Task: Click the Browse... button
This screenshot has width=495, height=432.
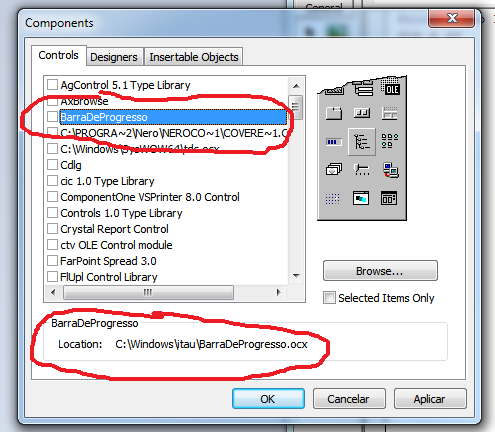Action: 380,271
